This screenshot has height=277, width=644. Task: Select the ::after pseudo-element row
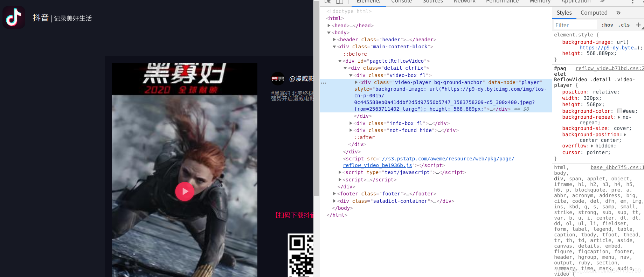pyautogui.click(x=364, y=137)
